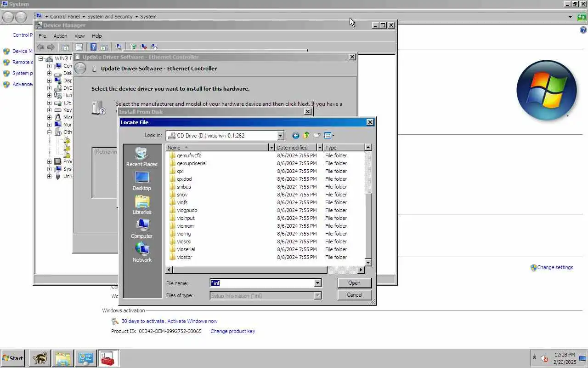Click the System window help question icon

[583, 30]
